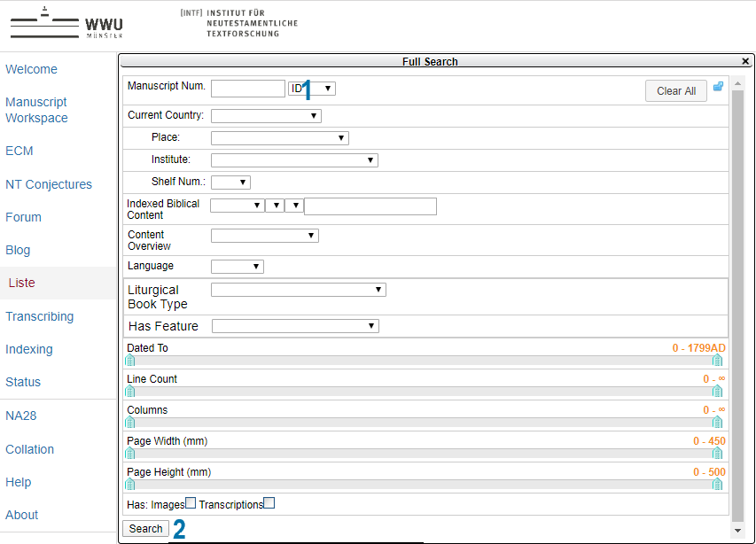Open the Current Country dropdown

[266, 116]
